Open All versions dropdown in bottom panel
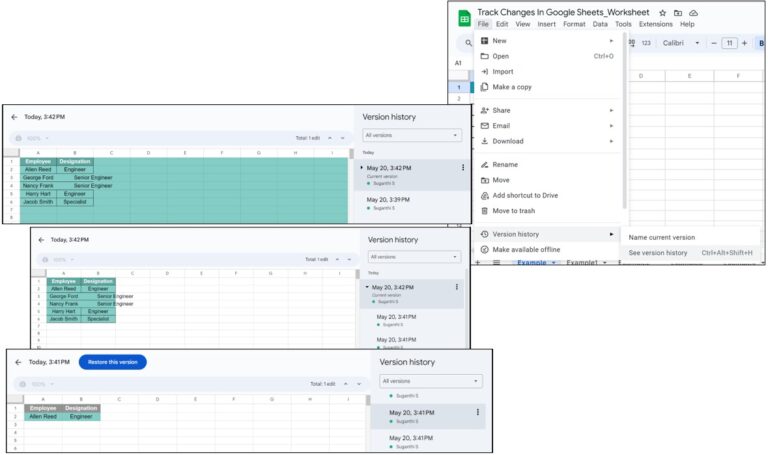Screen dimensions: 768x455 [x=431, y=381]
